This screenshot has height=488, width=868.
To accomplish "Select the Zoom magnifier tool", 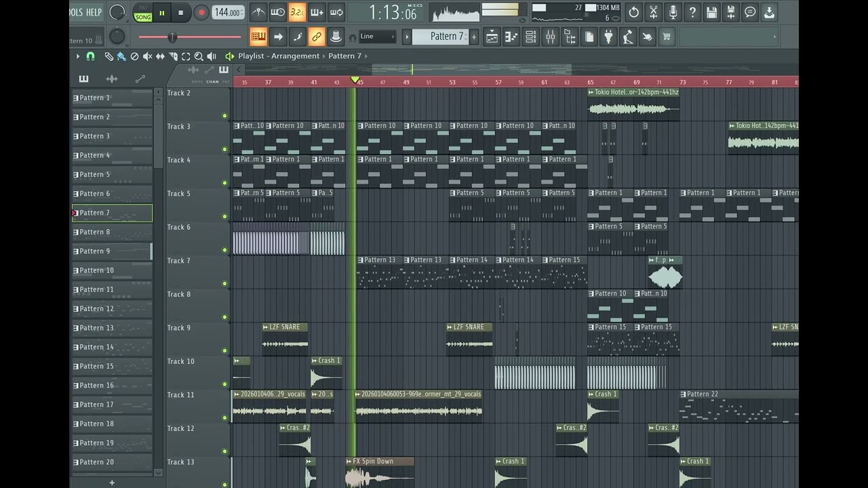I will point(199,56).
